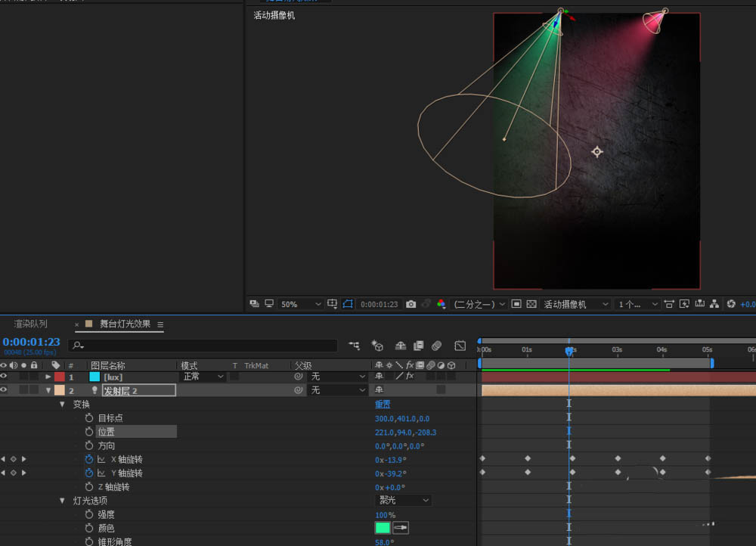Toggle the region of interest icon
The height and width of the screenshot is (546, 756).
[x=516, y=304]
